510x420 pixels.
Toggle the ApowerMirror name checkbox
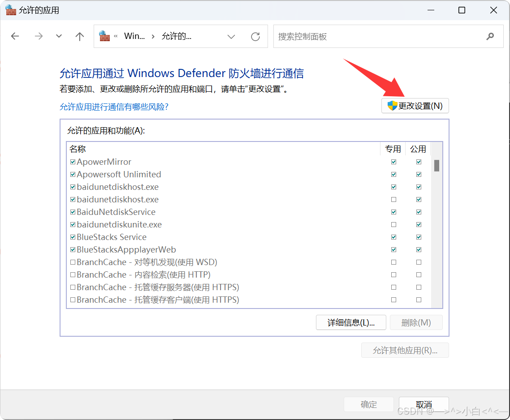pyautogui.click(x=73, y=162)
